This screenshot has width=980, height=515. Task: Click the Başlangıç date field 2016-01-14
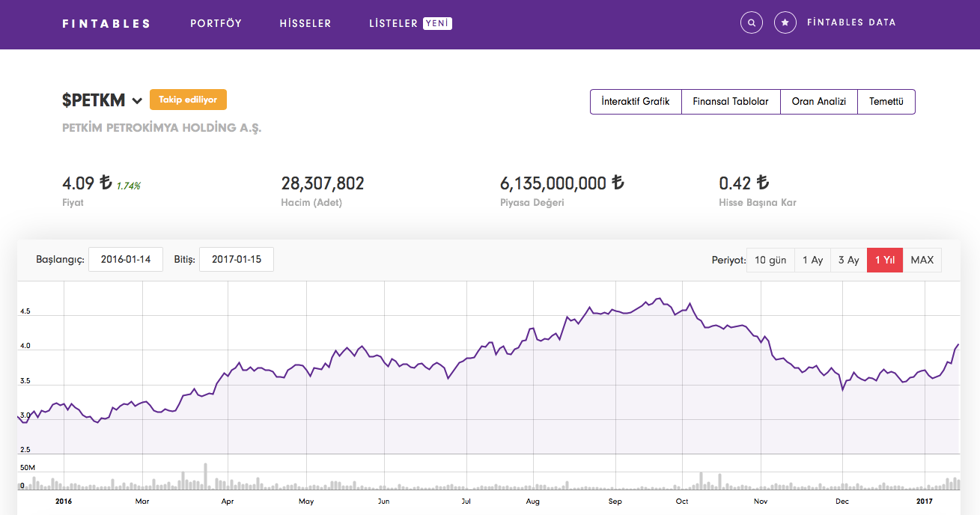pyautogui.click(x=126, y=260)
